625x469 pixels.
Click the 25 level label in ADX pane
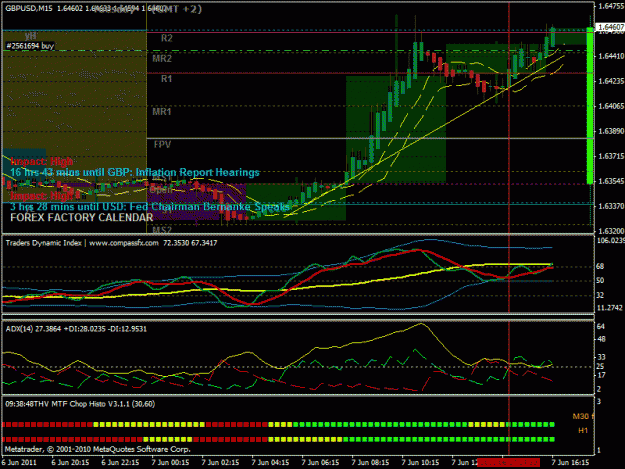click(x=600, y=366)
